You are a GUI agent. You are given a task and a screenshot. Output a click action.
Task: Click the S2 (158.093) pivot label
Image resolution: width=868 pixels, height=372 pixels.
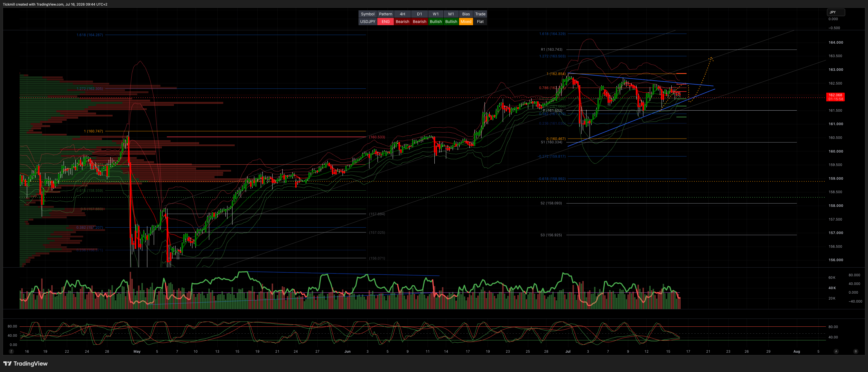pos(551,203)
